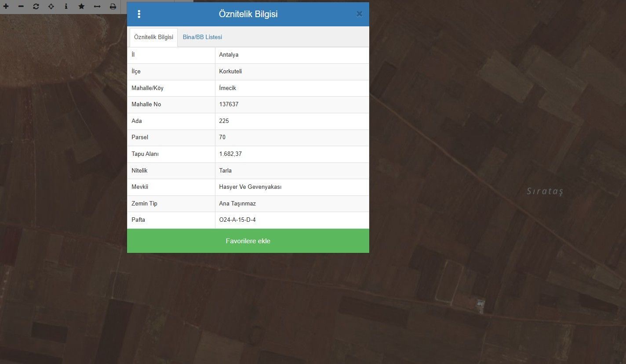Select the horizontal arrows measure tool
The image size is (626, 364).
tap(97, 7)
